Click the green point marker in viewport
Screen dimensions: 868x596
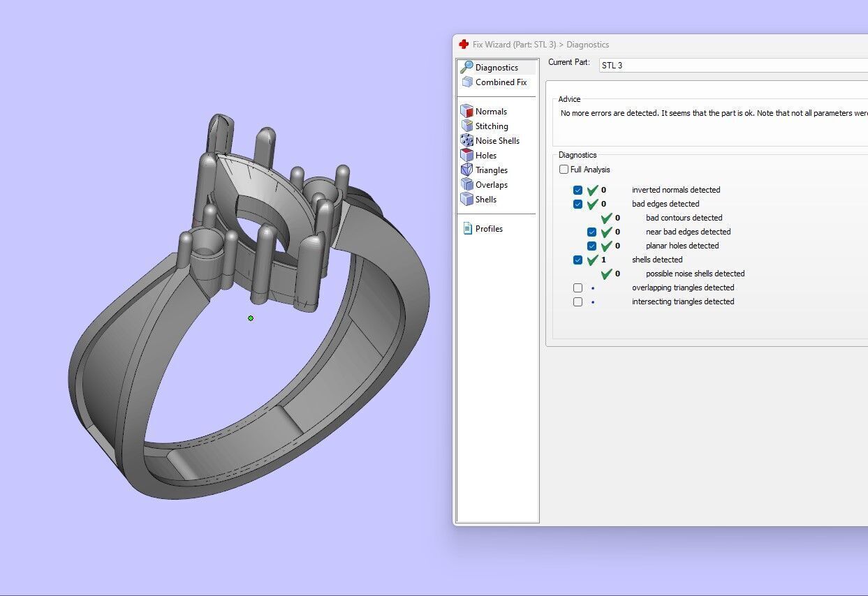251,318
